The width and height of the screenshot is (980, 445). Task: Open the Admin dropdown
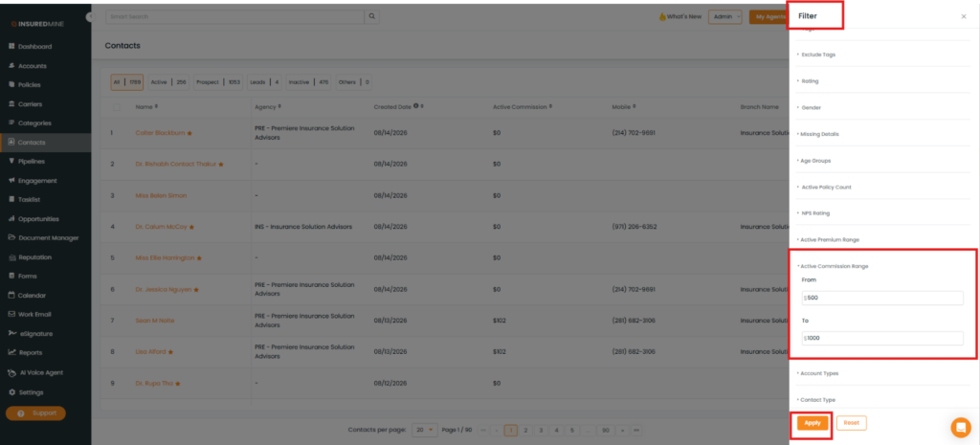[725, 17]
